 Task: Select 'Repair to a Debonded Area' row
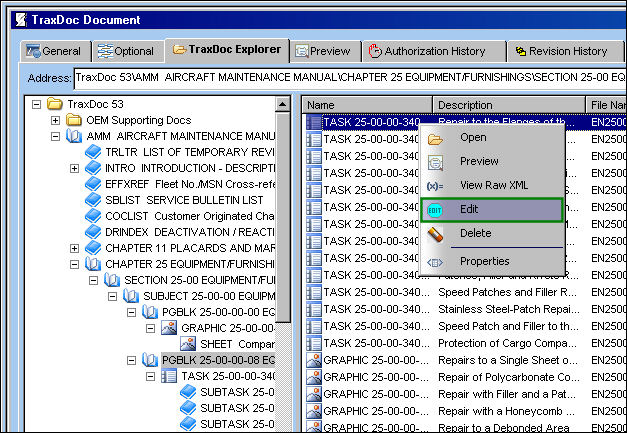click(x=464, y=426)
